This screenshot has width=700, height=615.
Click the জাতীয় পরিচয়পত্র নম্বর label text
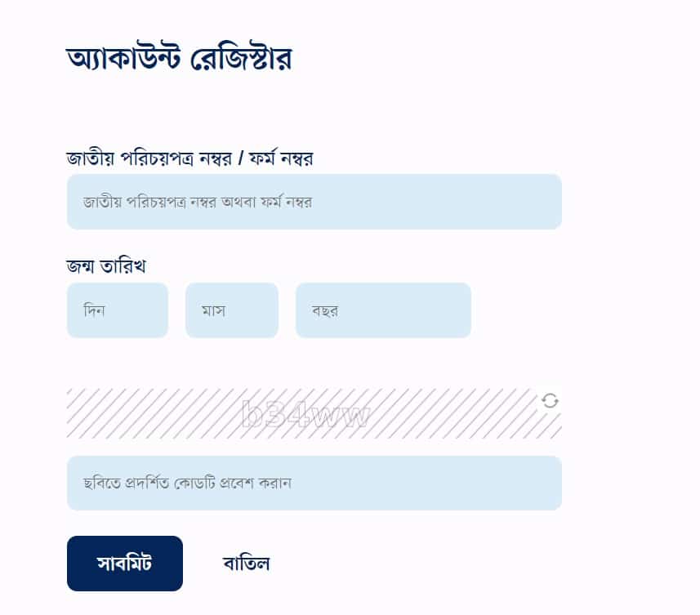pyautogui.click(x=149, y=158)
